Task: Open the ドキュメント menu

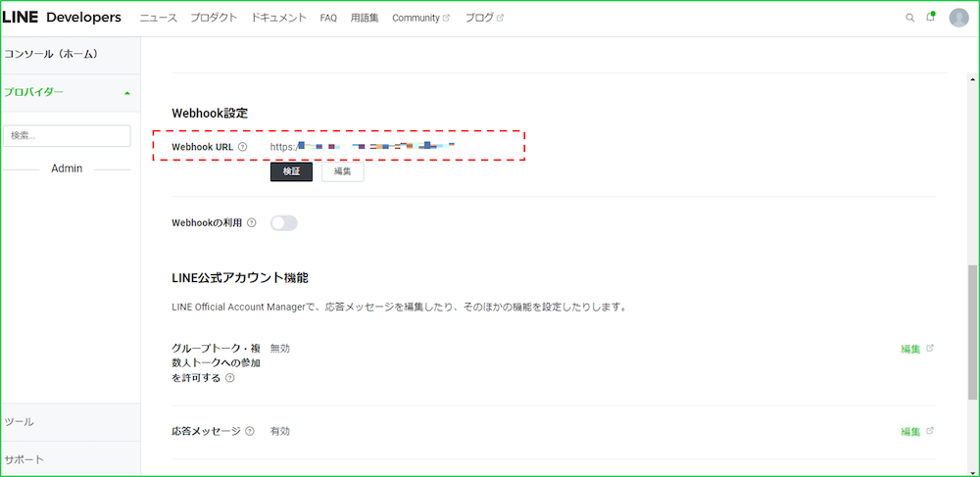Action: pos(278,18)
